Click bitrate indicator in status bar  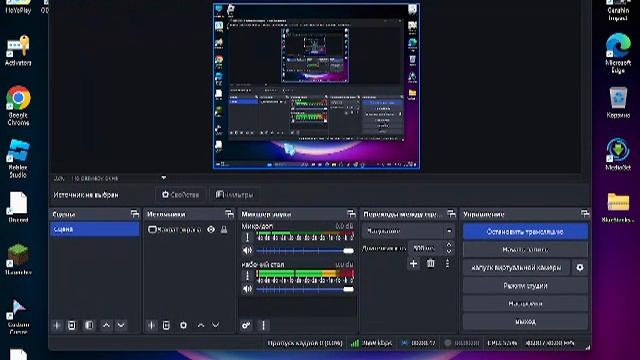[371, 343]
